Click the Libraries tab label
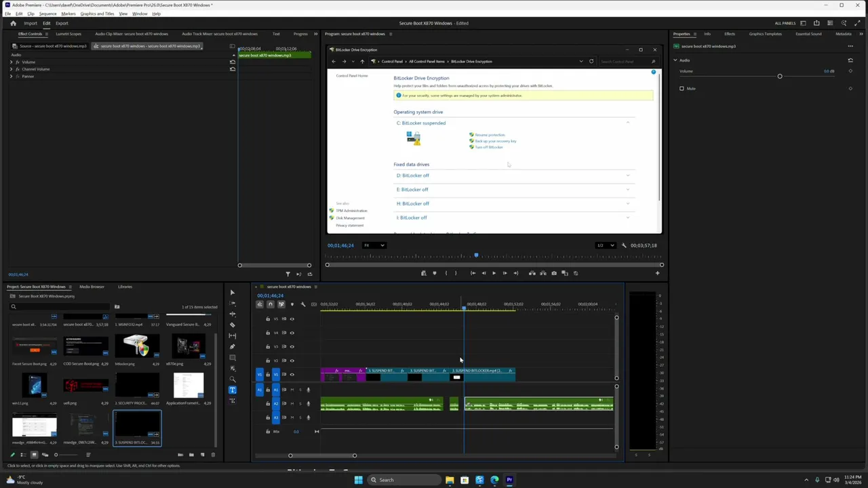This screenshot has width=868, height=488. (125, 287)
